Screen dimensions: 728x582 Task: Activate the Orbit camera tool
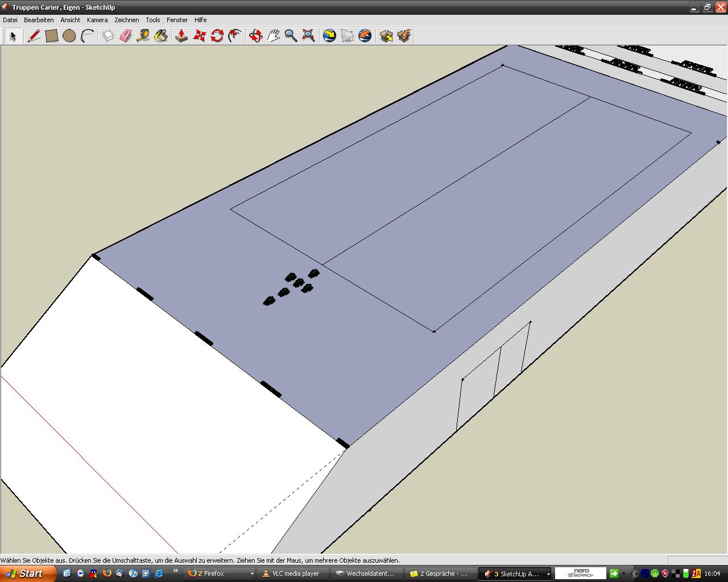tap(255, 36)
